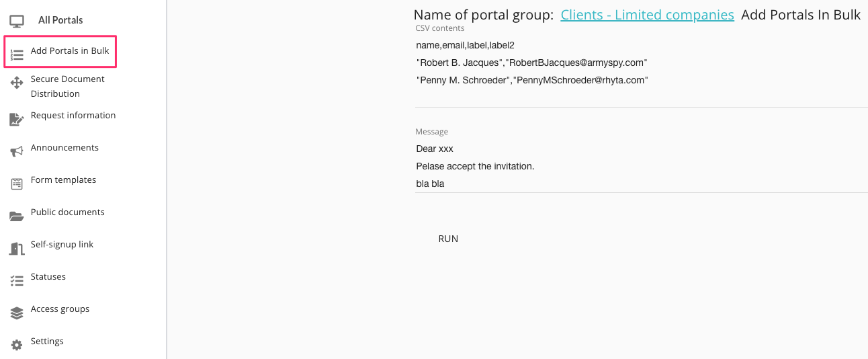The height and width of the screenshot is (359, 868).
Task: Open the All Portals menu item
Action: pos(60,20)
